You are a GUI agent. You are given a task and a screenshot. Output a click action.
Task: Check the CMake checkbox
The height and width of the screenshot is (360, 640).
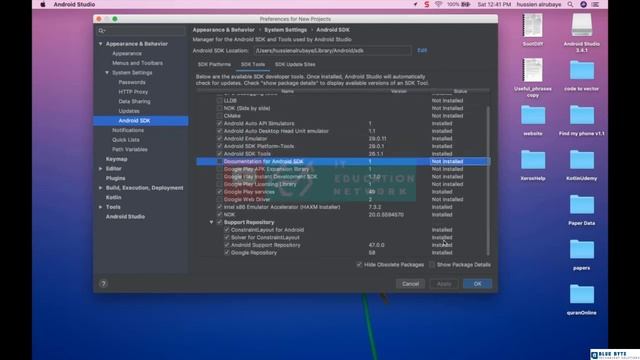click(x=220, y=116)
